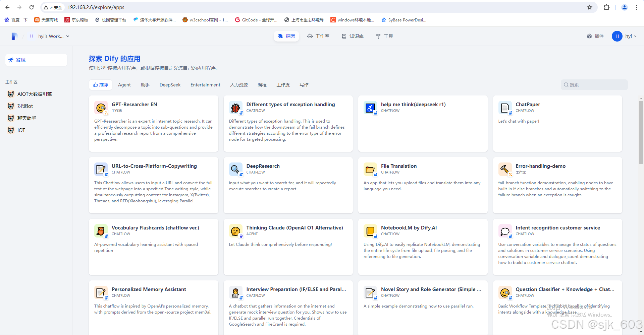Click the page vertical scrollbar
Viewport: 644px width, 335px height.
(641, 132)
